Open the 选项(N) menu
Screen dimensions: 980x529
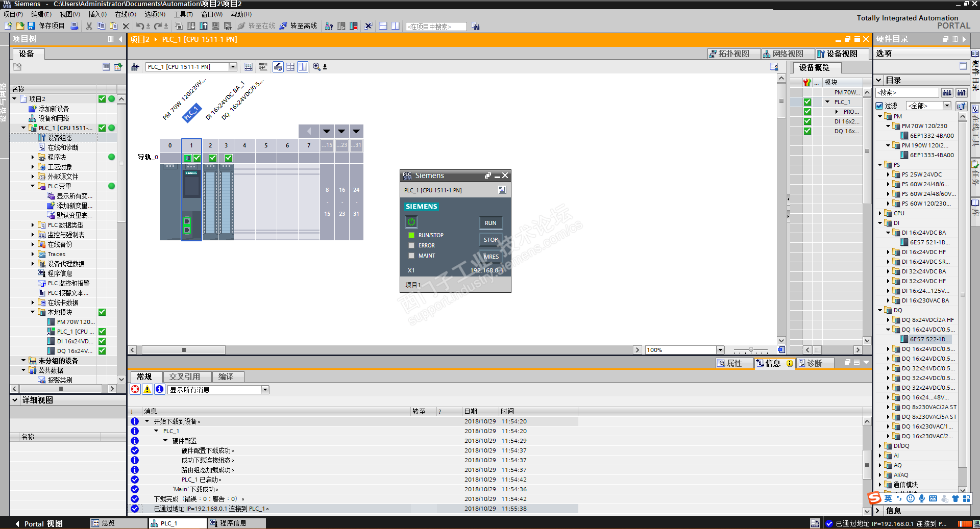point(155,14)
